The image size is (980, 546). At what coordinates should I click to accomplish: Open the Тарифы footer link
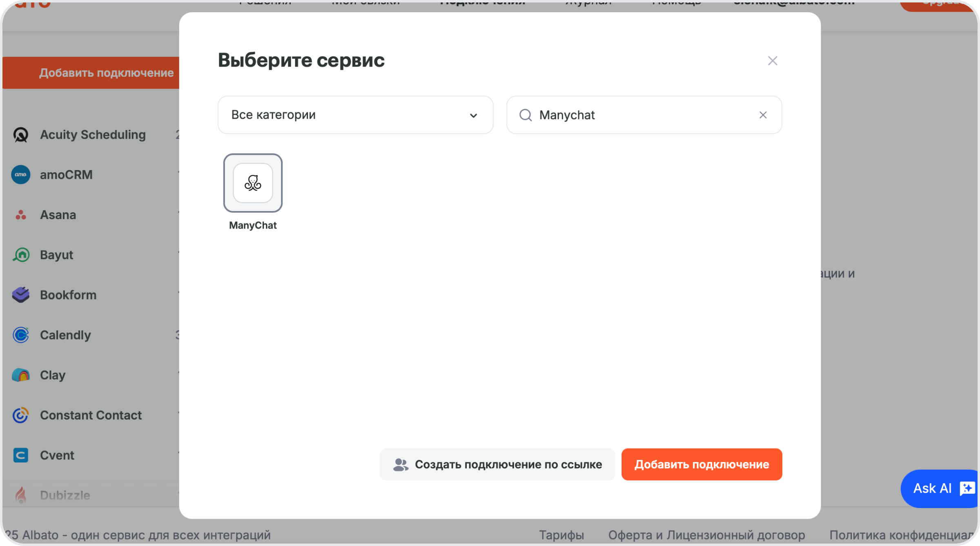point(561,535)
